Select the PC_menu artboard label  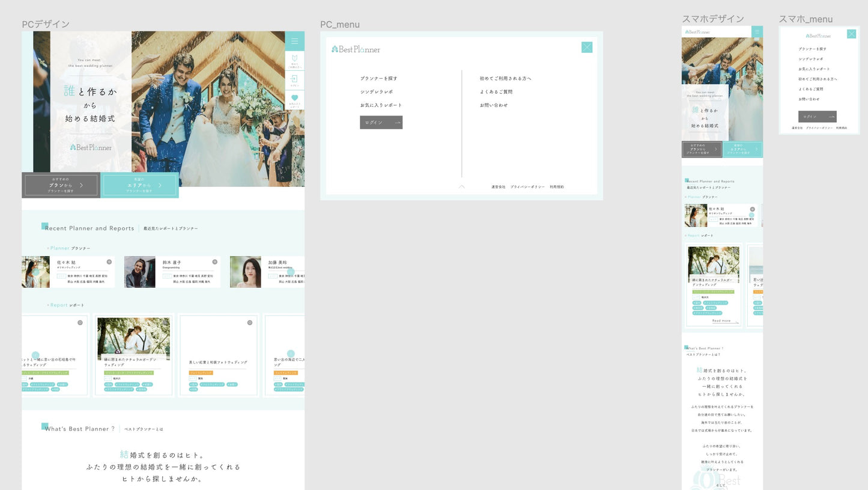[339, 25]
